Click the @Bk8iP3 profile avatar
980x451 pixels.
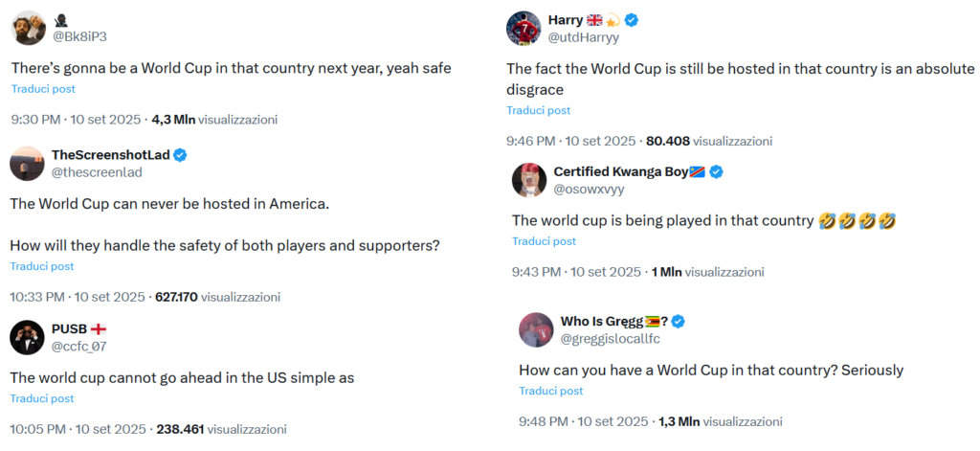29,29
